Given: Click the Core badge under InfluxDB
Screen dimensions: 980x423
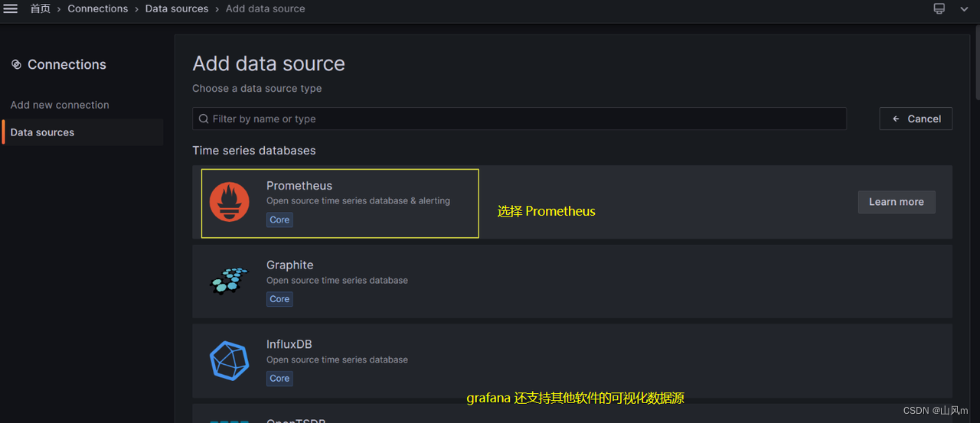Looking at the screenshot, I should point(279,378).
